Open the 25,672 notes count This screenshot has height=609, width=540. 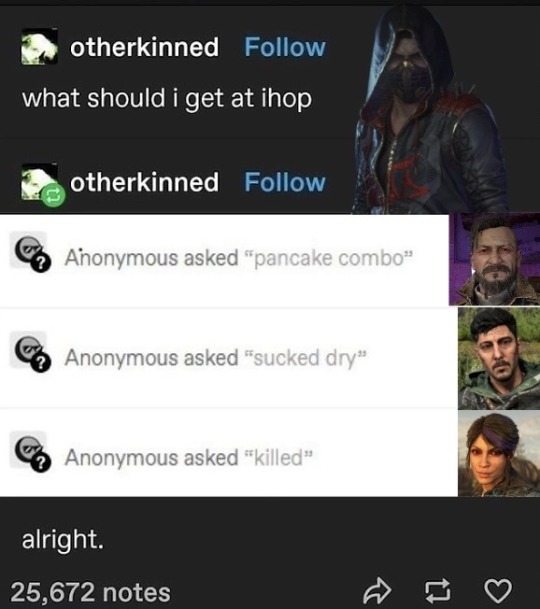[90, 592]
